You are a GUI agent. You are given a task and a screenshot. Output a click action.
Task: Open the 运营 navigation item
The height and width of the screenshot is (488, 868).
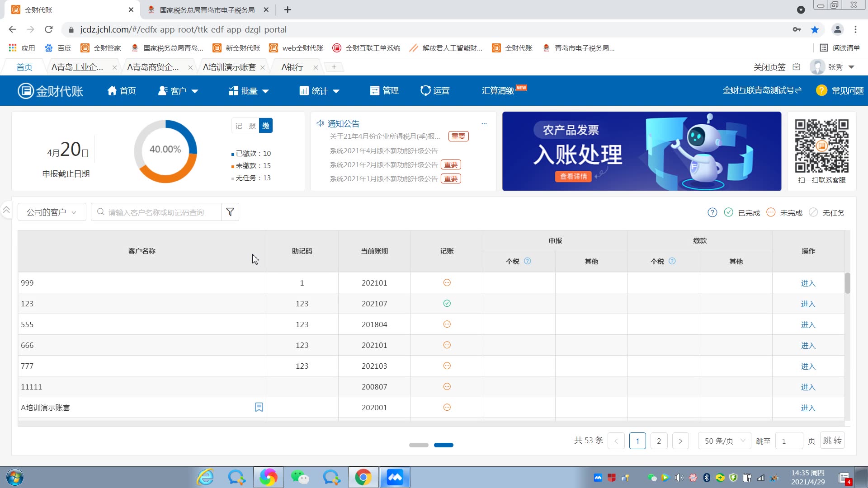tap(435, 91)
